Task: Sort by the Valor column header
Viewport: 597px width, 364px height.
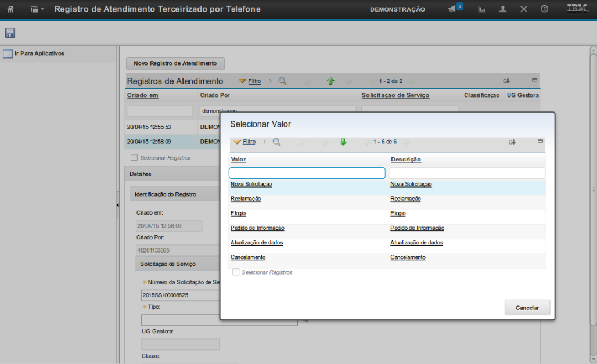Action: [x=238, y=159]
